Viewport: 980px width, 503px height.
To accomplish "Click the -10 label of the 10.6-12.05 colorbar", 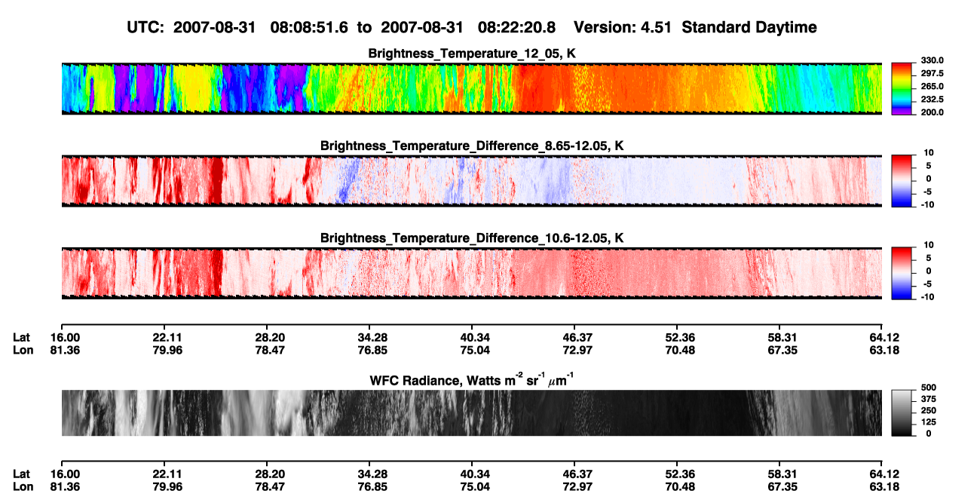I will (x=927, y=296).
